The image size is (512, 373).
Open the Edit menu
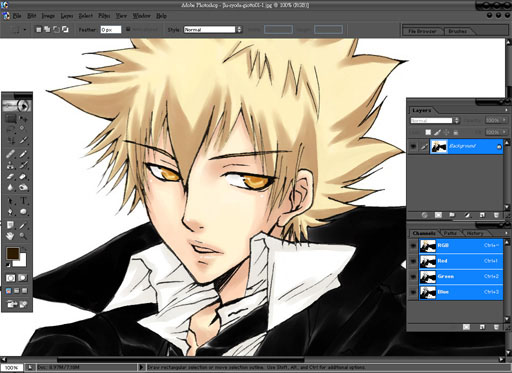[x=31, y=16]
